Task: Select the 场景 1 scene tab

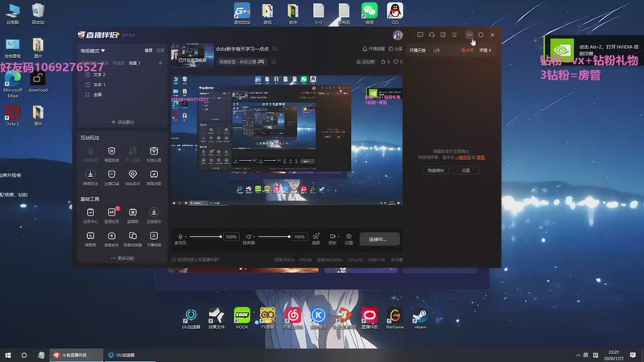Action: pos(134,64)
